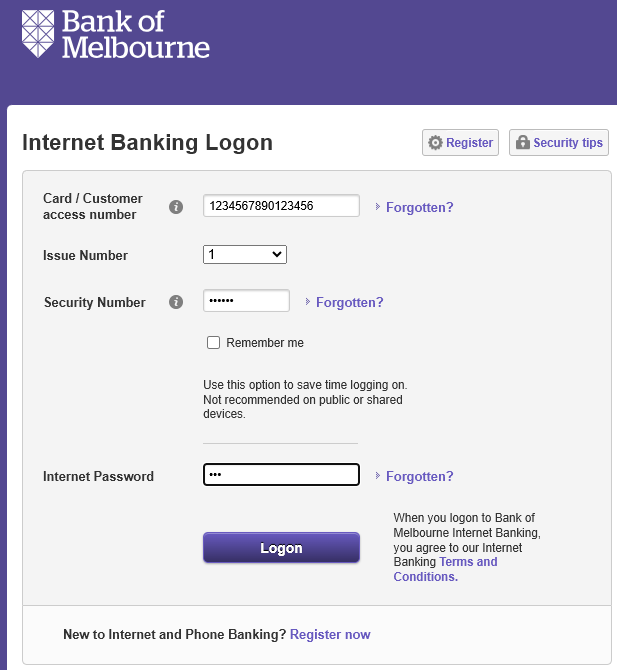
Task: Click the padlock icon on Security tips
Action: tap(523, 142)
